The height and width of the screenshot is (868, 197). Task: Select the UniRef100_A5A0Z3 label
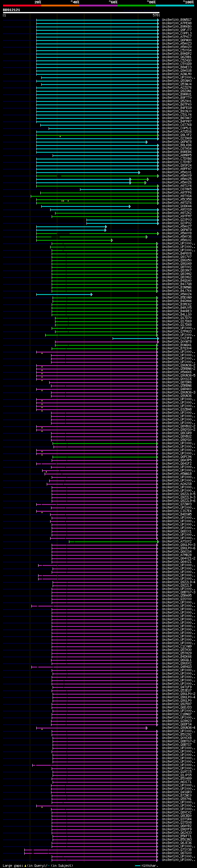(x=177, y=43)
